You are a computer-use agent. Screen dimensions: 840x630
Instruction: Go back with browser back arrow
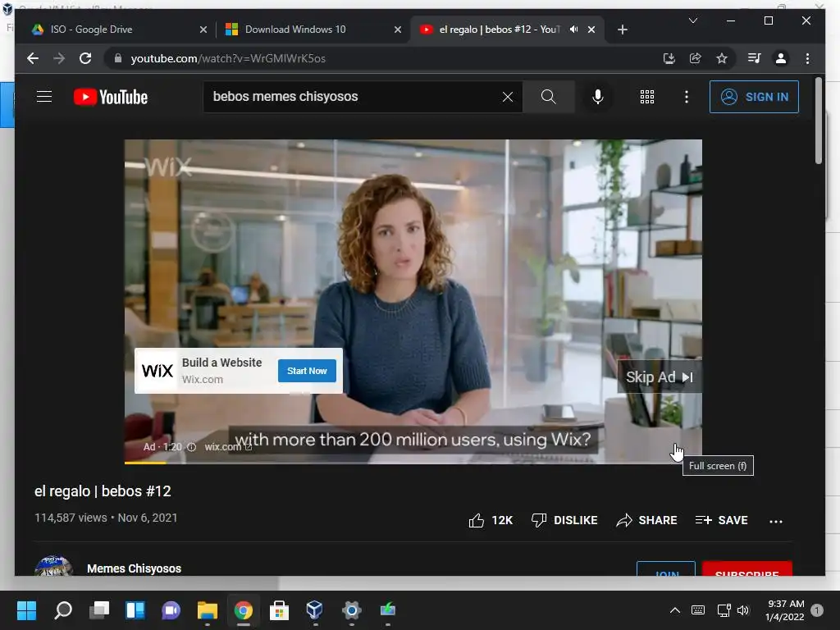(x=33, y=58)
